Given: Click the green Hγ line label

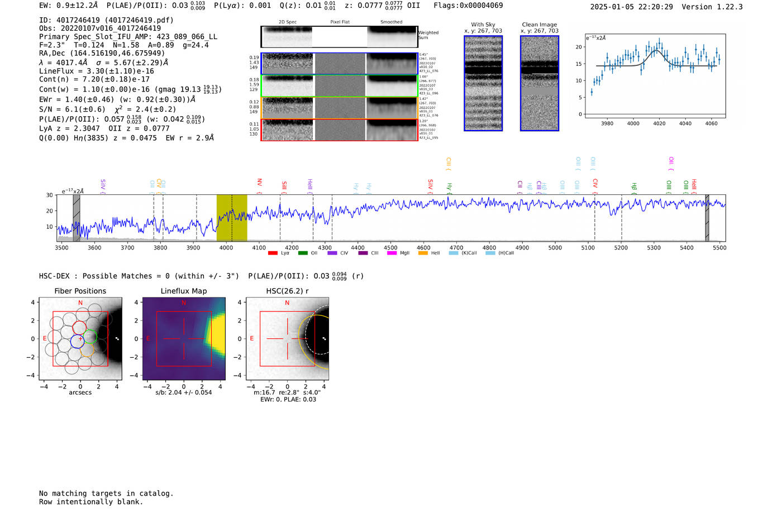Looking at the screenshot, I should pos(449,188).
